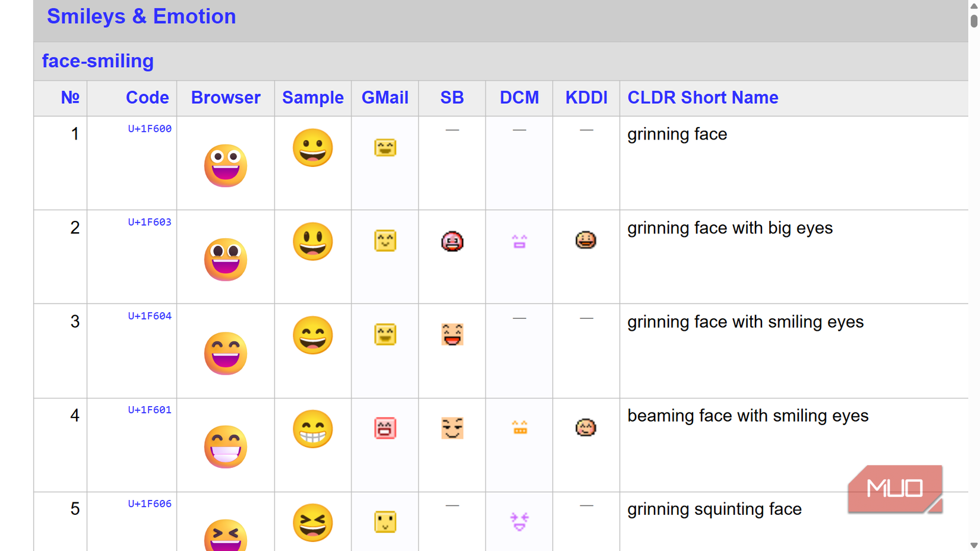Screen dimensions: 980x551
Task: Click the GMail column header link
Action: [385, 97]
